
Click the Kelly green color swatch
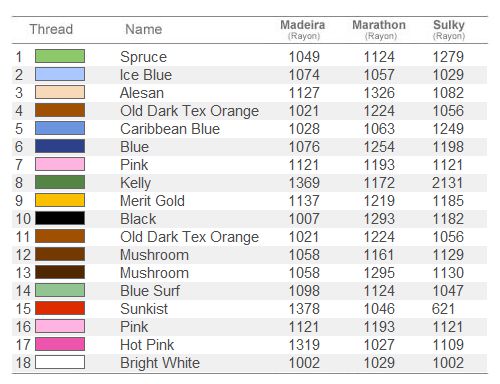[x=60, y=182]
